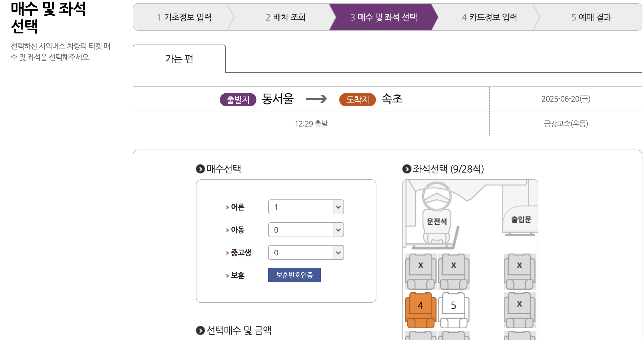Switch to the 가는 편 tab

coord(179,59)
